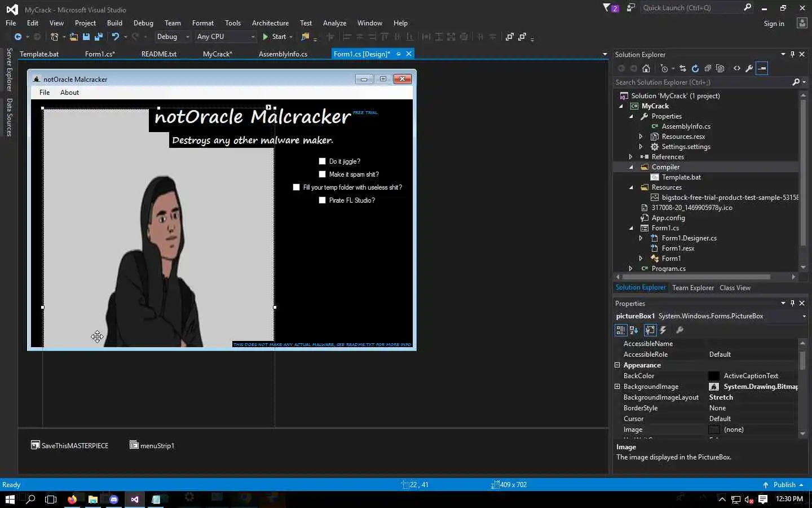Show Properties page icon in Properties panel

650,330
